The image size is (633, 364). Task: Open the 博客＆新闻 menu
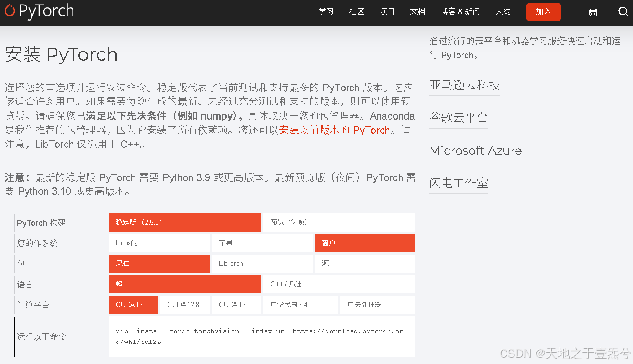[460, 11]
